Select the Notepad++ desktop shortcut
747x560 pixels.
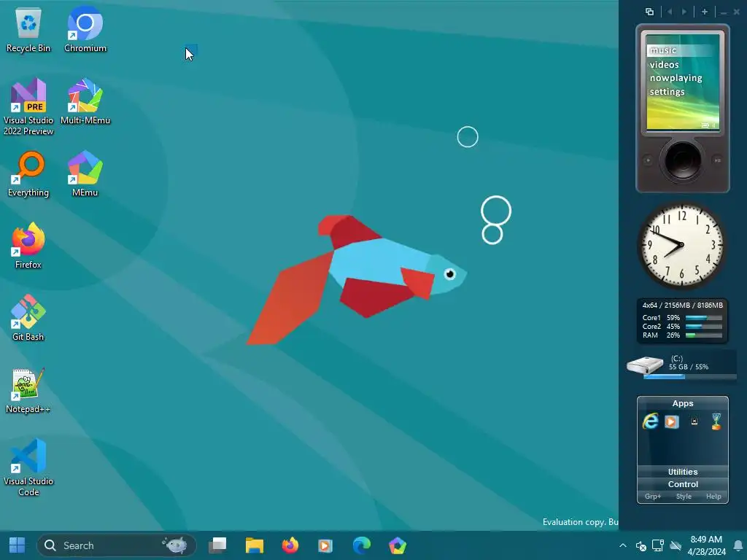(x=28, y=391)
